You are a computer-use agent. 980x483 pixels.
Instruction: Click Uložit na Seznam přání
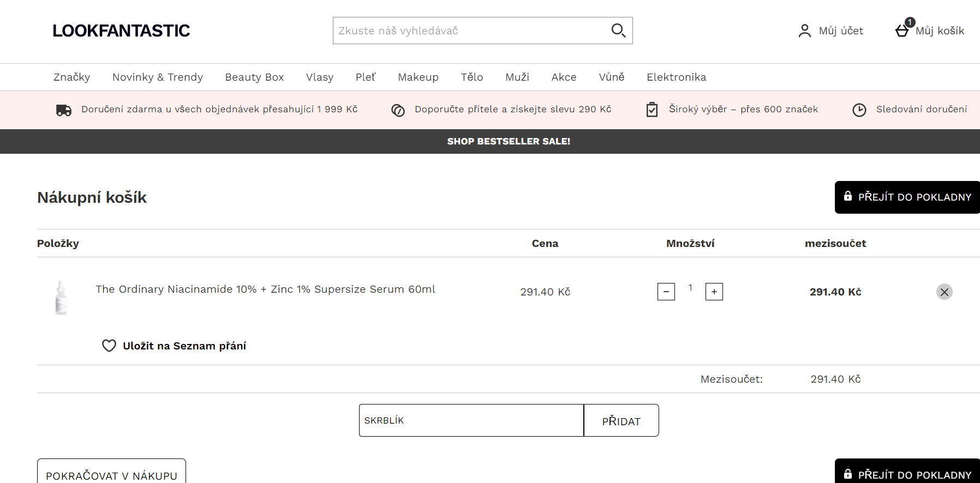[184, 346]
